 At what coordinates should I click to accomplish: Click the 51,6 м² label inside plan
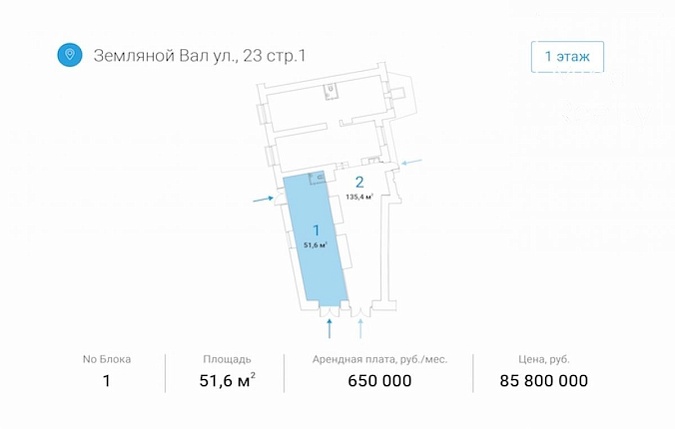coord(316,245)
